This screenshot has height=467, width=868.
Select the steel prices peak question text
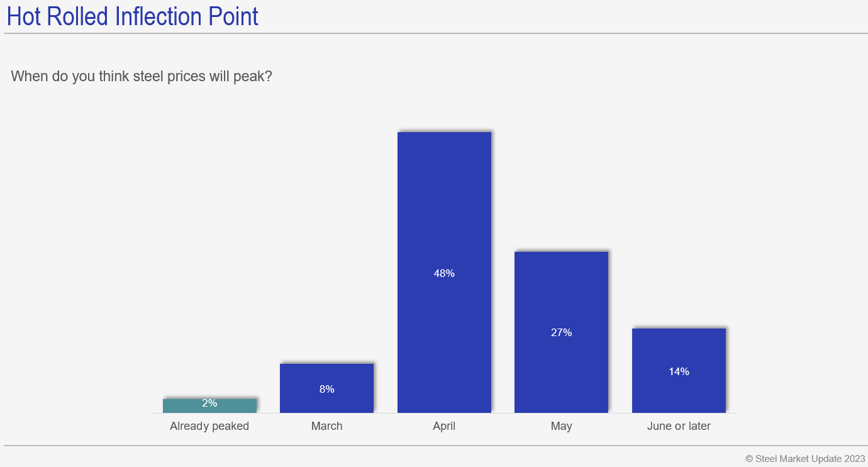(x=142, y=77)
